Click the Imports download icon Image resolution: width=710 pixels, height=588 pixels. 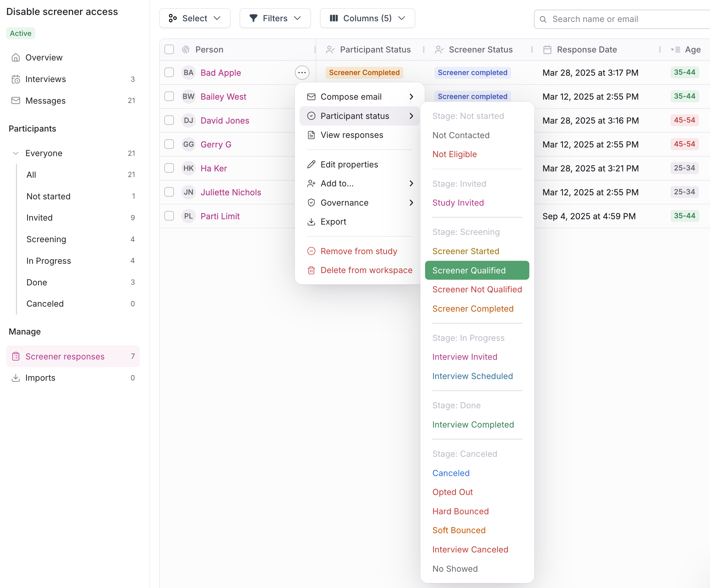coord(16,378)
